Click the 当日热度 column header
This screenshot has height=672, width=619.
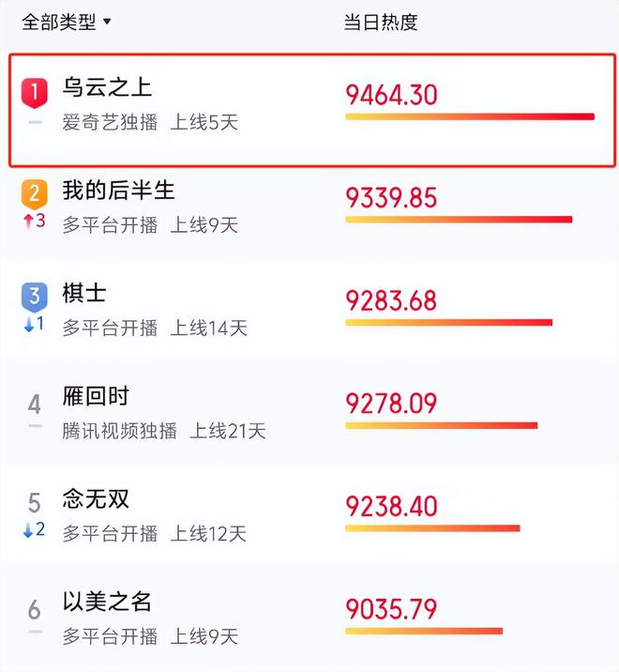(381, 22)
